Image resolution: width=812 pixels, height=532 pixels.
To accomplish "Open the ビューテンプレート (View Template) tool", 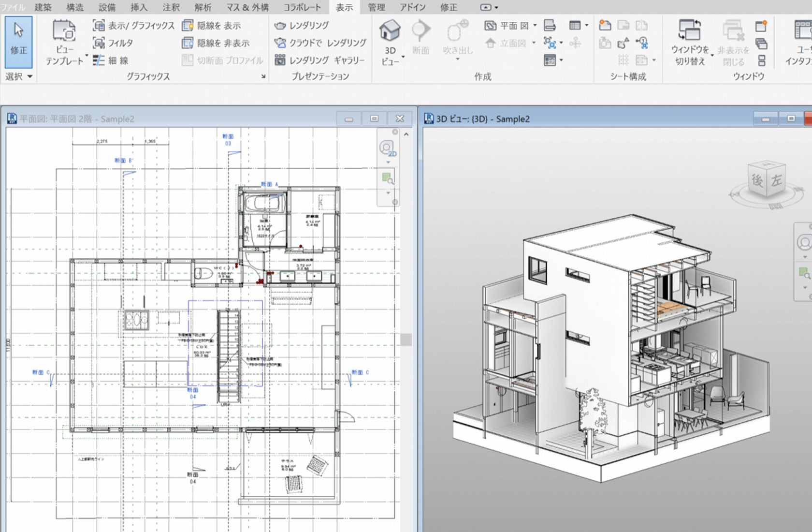I will click(x=64, y=43).
